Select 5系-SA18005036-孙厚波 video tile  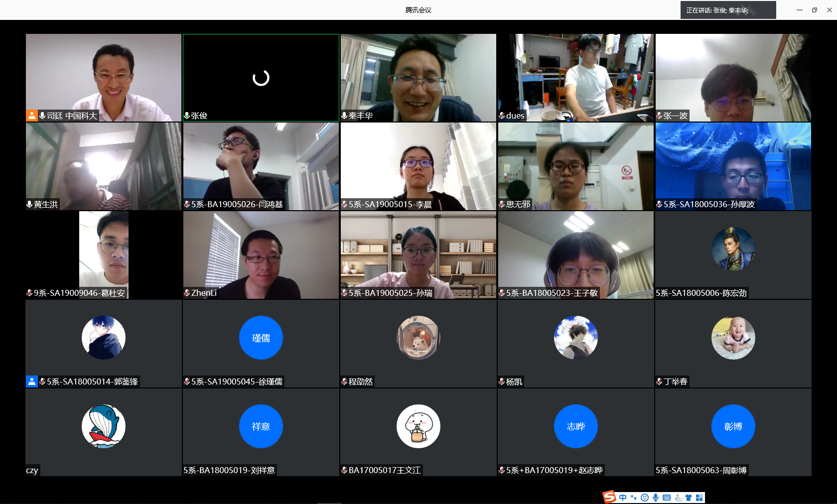point(733,166)
